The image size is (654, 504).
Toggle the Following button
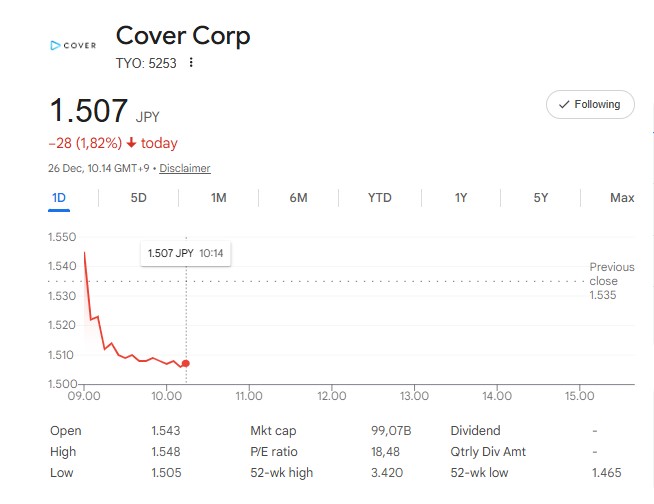(x=590, y=104)
